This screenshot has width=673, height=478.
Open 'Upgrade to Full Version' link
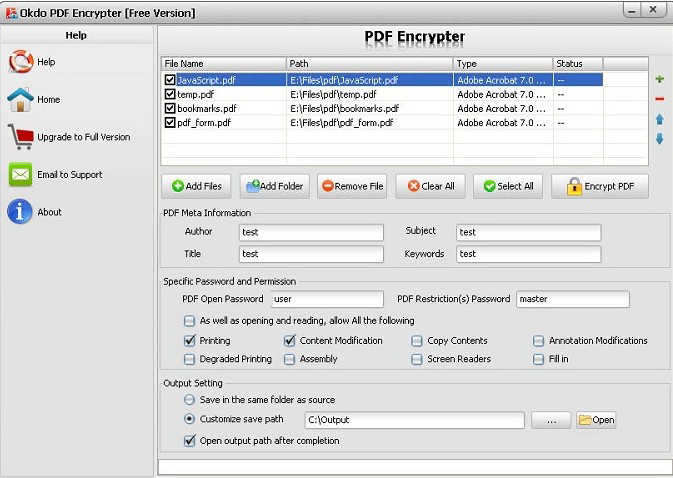(x=84, y=137)
